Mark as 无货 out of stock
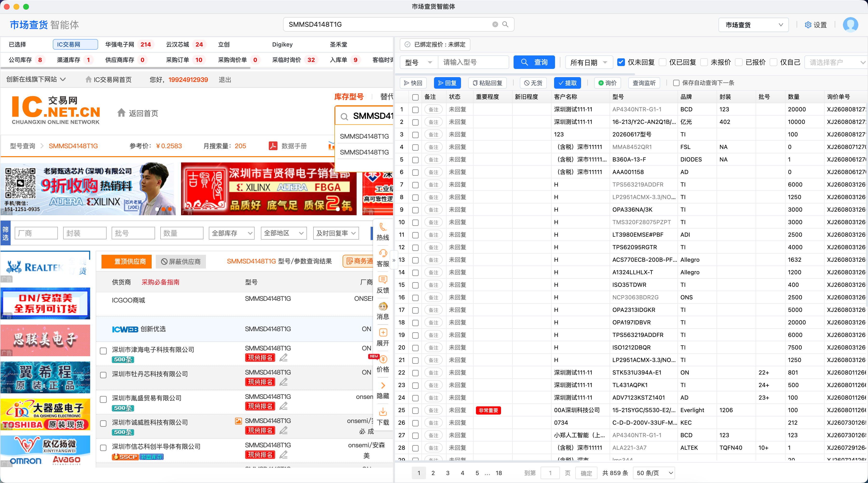Image resolution: width=868 pixels, height=483 pixels. coord(533,83)
